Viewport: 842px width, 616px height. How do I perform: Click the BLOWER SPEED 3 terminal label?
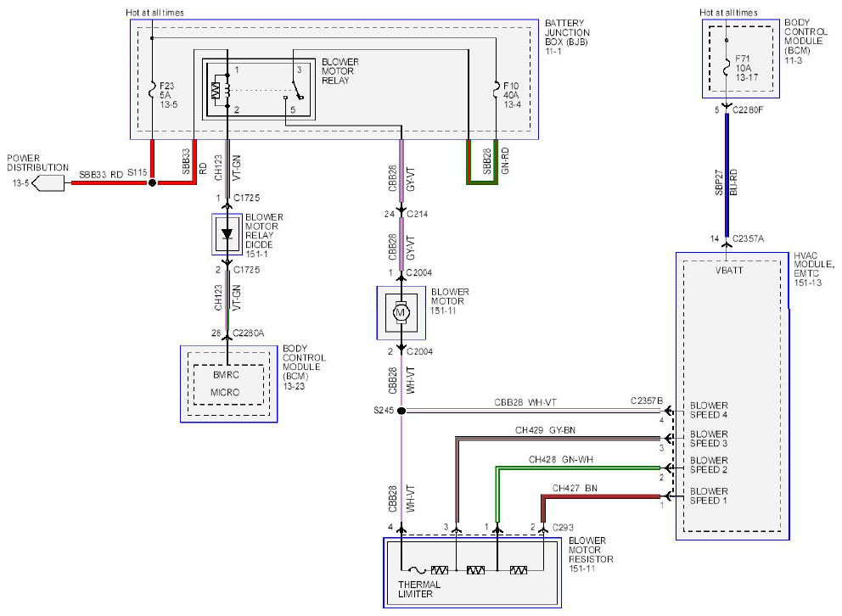(709, 439)
